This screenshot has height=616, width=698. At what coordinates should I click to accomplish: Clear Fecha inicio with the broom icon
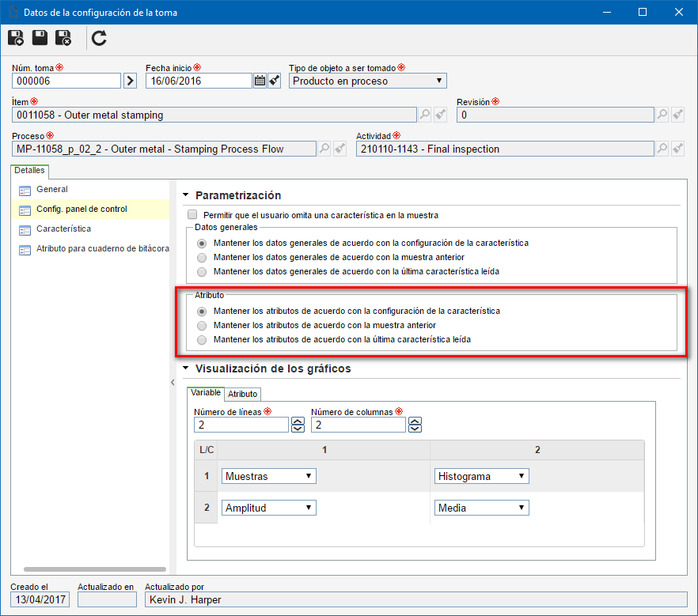274,81
